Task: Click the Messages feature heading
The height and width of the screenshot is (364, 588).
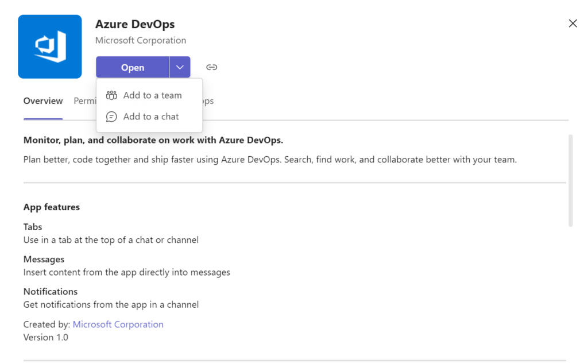Action: point(44,259)
